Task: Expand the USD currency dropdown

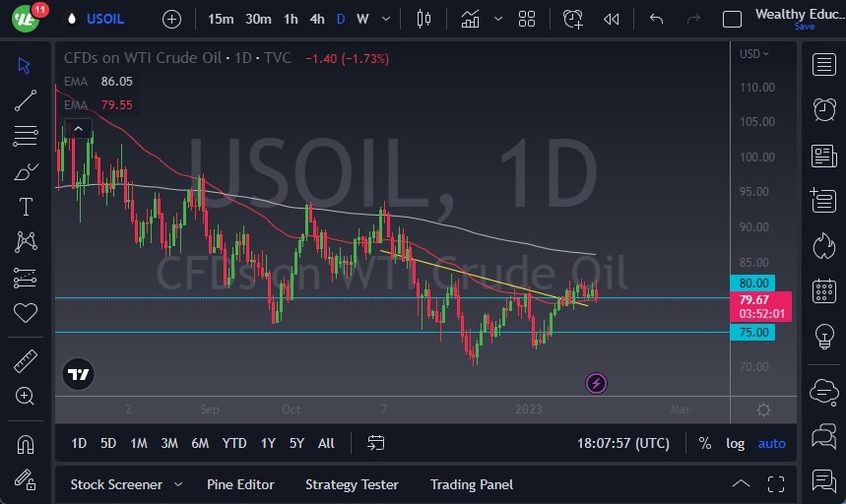Action: (754, 54)
